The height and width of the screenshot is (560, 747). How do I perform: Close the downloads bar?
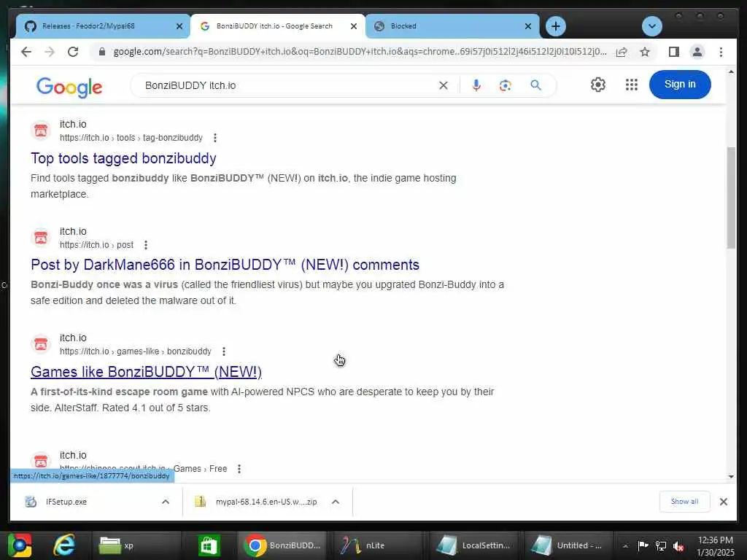(723, 502)
